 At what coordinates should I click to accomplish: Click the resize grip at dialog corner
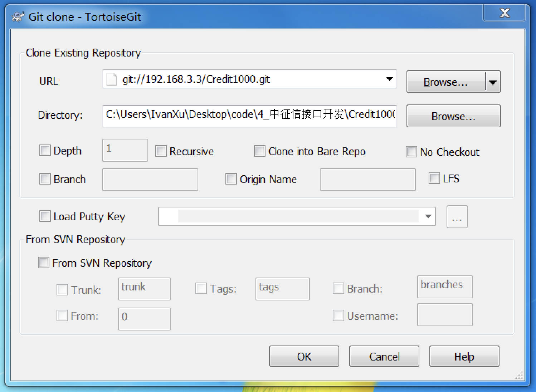pos(519,376)
